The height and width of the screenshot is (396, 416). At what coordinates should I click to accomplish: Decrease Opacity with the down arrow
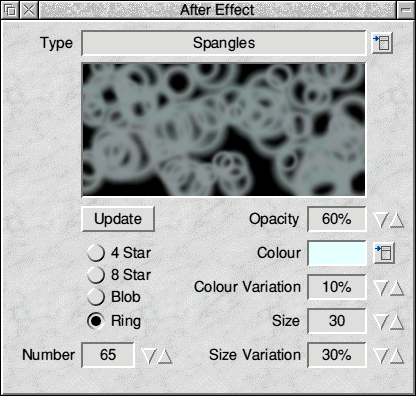click(x=380, y=220)
